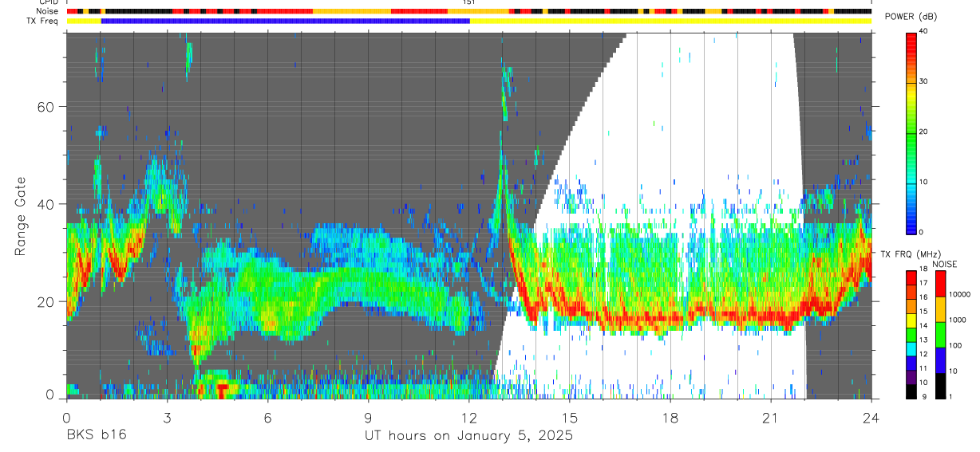
Task: Select the 11 tick on the TX FRQ legend
Action: click(x=922, y=368)
